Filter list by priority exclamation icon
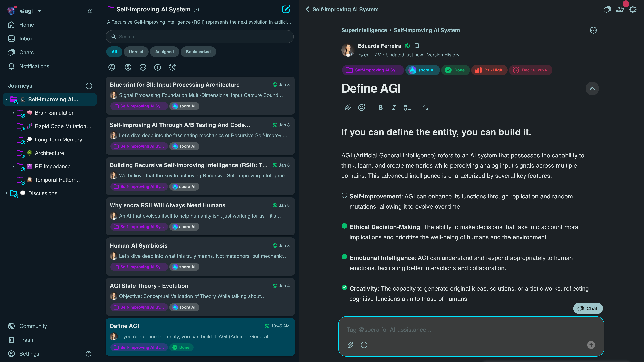Image resolution: width=644 pixels, height=362 pixels. point(157,67)
